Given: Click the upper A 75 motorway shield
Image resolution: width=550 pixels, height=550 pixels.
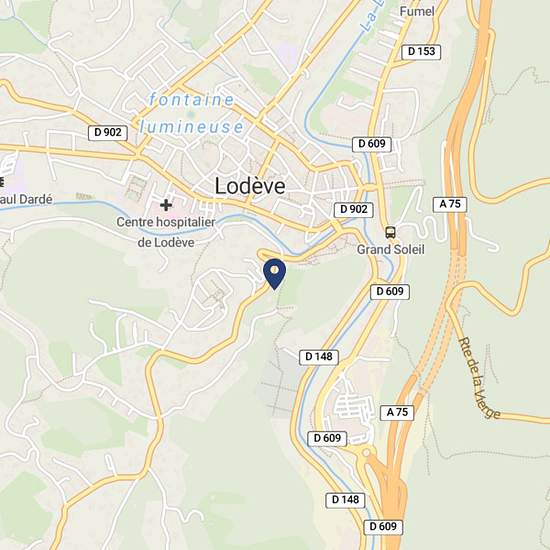Looking at the screenshot, I should [450, 204].
